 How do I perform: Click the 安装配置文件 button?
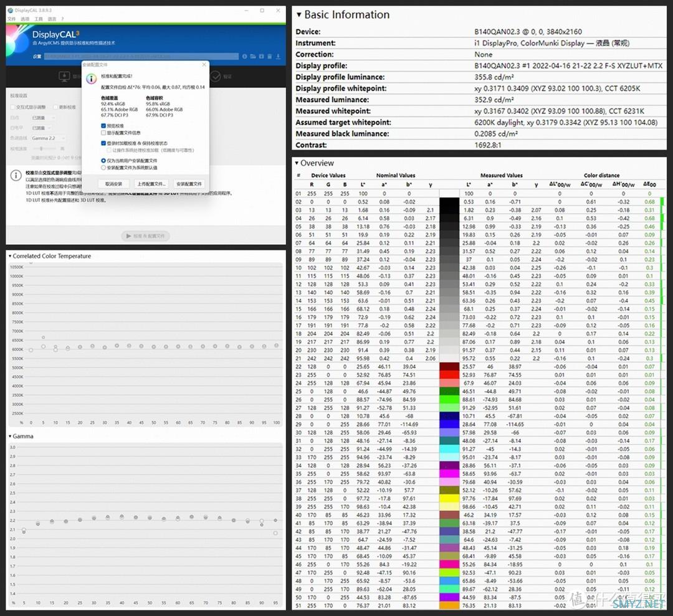pos(189,184)
